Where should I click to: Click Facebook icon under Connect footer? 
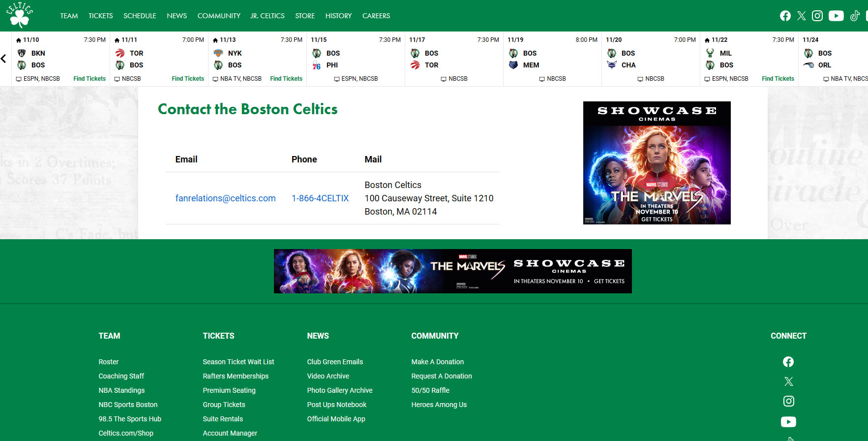pyautogui.click(x=788, y=362)
